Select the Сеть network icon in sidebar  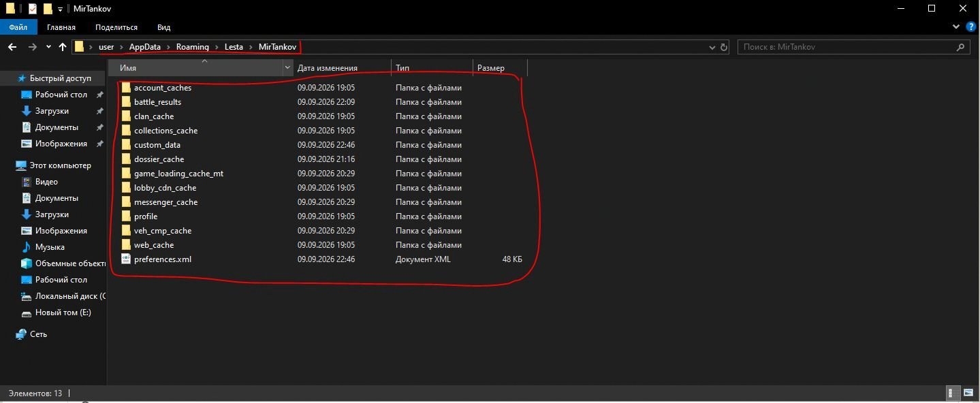[x=21, y=334]
